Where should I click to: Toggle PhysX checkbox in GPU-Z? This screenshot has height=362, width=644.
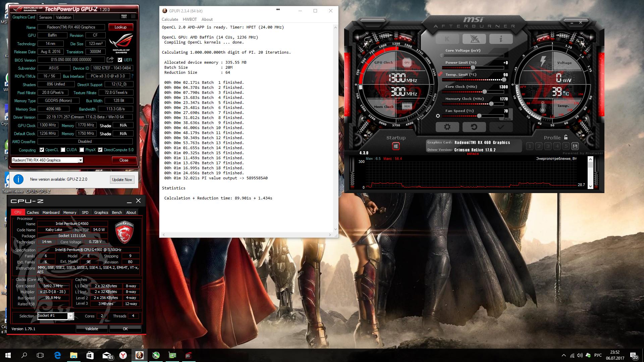tap(82, 150)
